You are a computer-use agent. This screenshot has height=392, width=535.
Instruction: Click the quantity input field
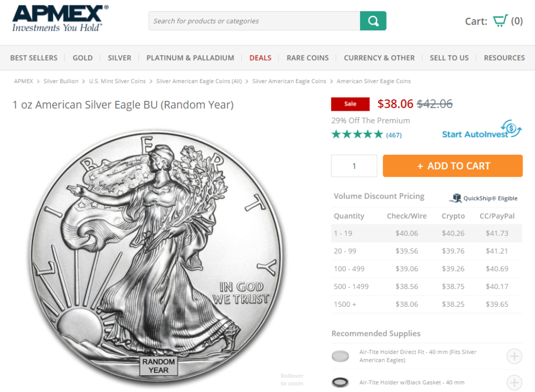pos(354,166)
